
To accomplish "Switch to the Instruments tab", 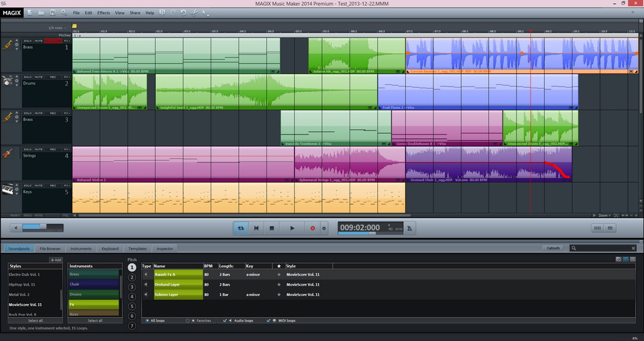I will point(81,248).
